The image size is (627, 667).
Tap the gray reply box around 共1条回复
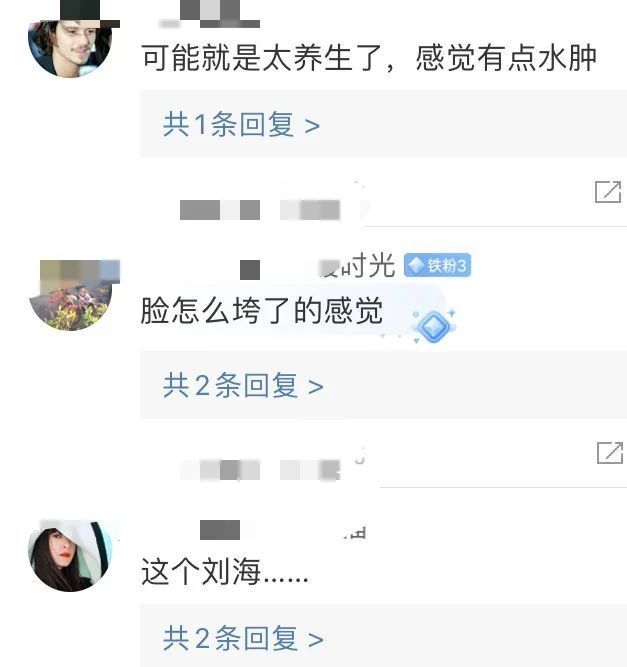click(383, 124)
